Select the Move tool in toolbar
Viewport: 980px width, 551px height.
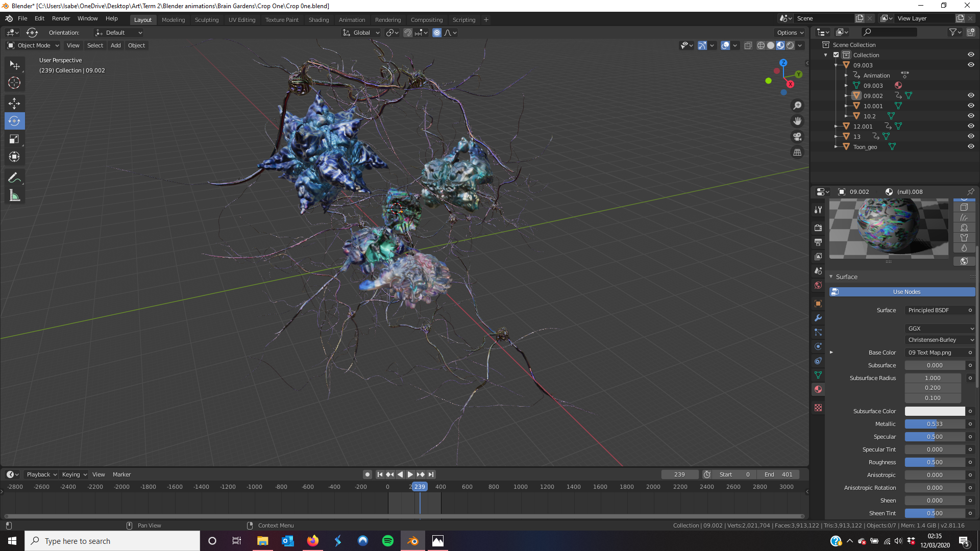[x=14, y=103]
